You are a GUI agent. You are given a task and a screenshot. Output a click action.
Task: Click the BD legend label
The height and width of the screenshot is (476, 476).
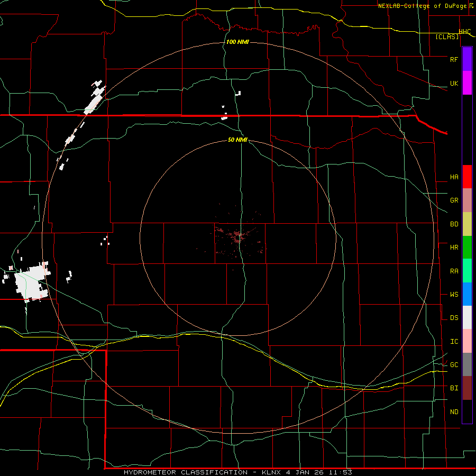[454, 224]
